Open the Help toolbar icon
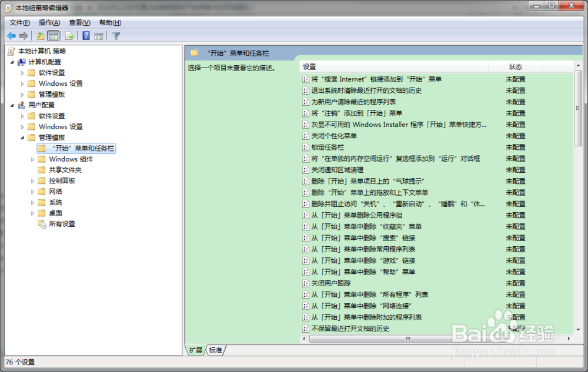The height and width of the screenshot is (372, 588). point(86,36)
